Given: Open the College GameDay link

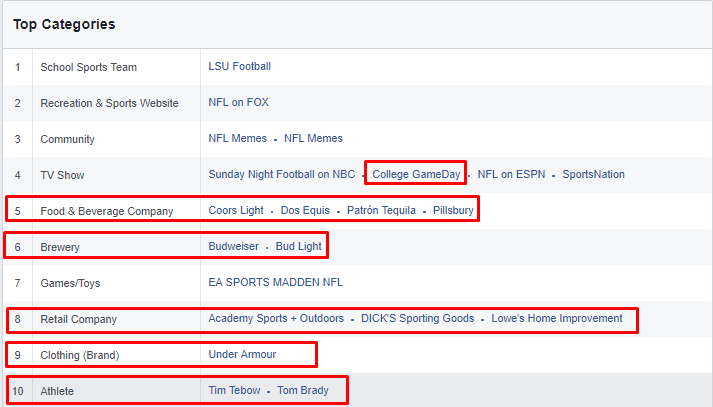Looking at the screenshot, I should pos(416,174).
